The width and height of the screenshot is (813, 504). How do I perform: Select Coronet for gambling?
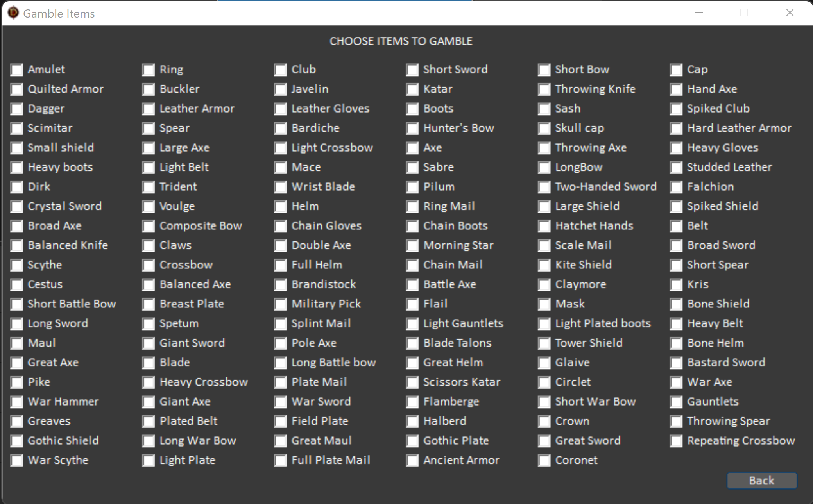(544, 461)
